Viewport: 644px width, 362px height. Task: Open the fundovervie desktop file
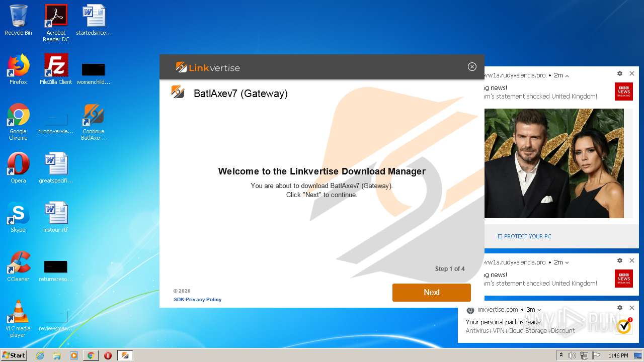click(56, 123)
